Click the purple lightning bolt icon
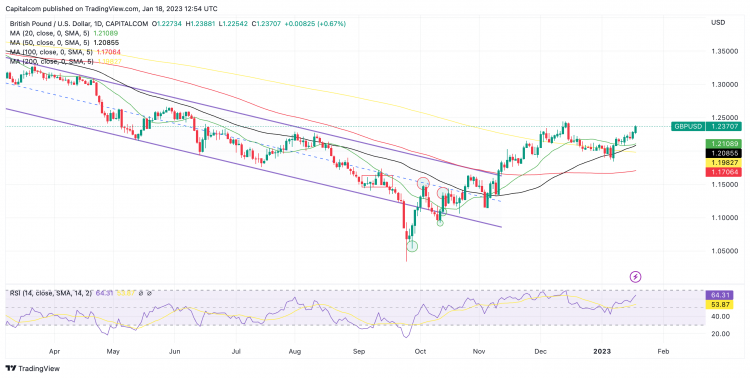 [x=635, y=277]
